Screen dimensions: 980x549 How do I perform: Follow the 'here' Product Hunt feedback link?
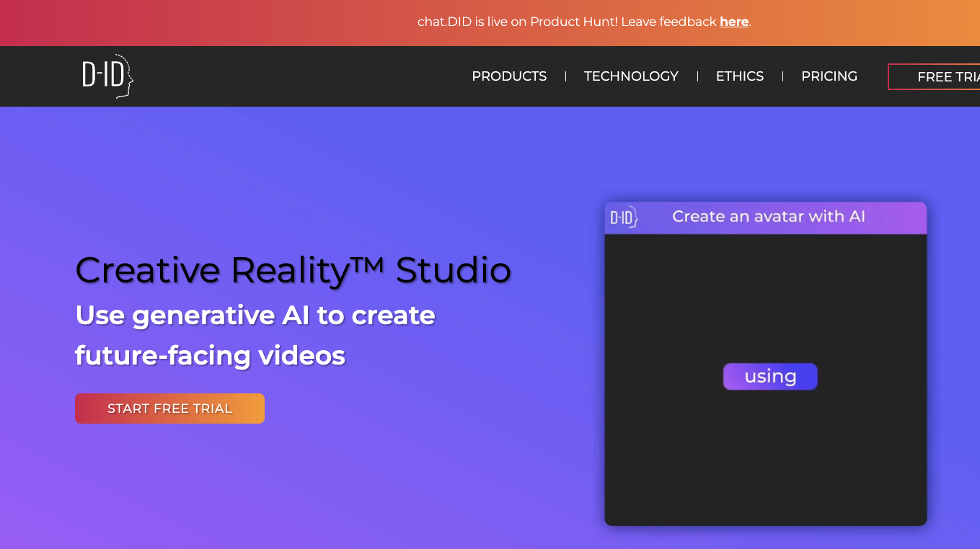pos(734,22)
